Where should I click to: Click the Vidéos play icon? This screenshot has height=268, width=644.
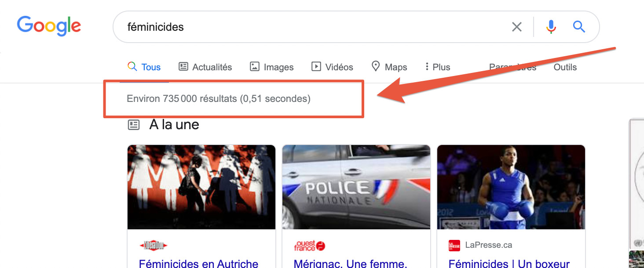(316, 67)
